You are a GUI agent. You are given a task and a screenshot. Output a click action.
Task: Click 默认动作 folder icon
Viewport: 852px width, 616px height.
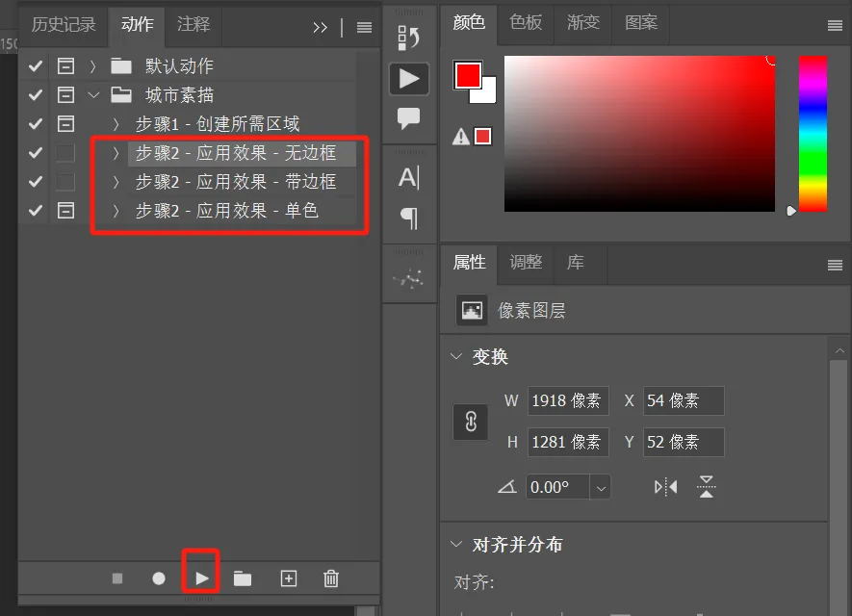[x=121, y=66]
